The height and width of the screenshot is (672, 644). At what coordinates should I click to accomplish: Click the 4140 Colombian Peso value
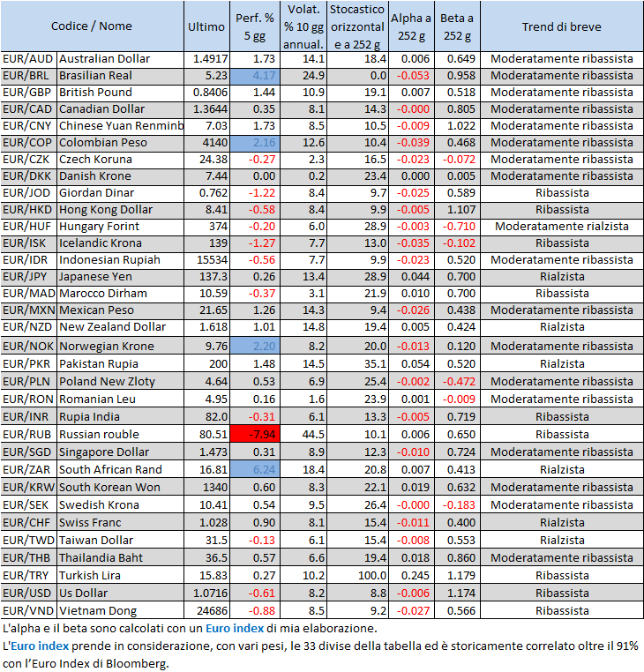click(206, 143)
